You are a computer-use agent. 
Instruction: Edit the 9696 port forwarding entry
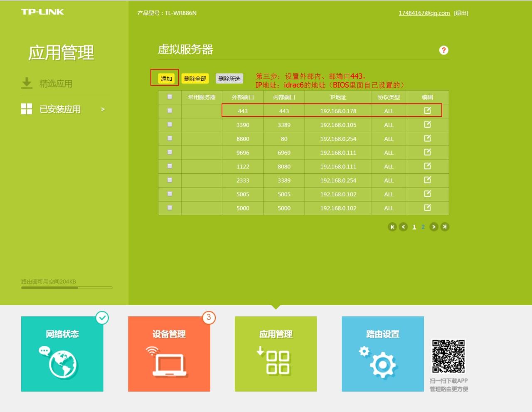427,152
